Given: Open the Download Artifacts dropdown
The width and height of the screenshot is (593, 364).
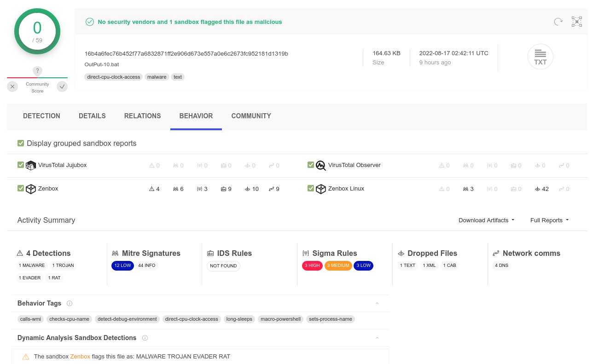Looking at the screenshot, I should (486, 220).
